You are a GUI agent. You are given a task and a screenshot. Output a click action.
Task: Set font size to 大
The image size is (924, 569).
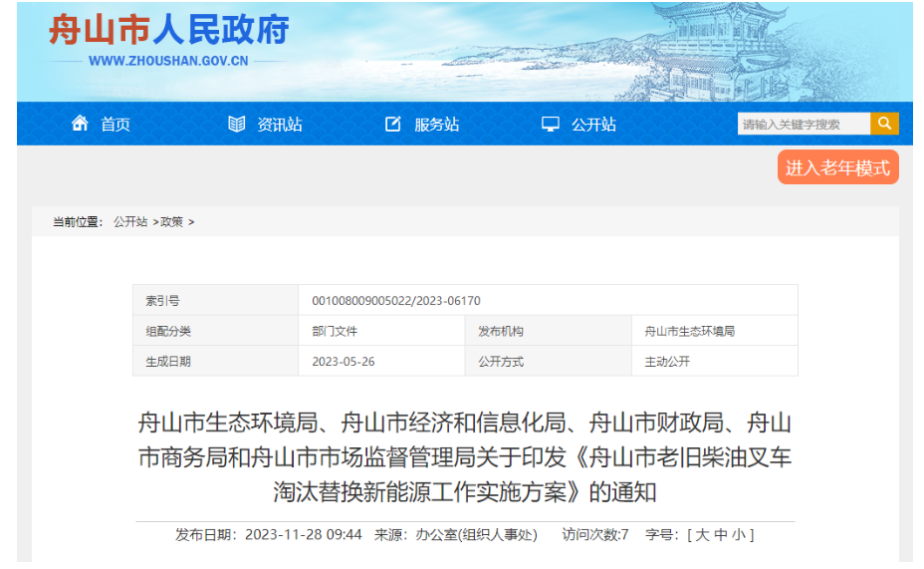[x=702, y=535]
